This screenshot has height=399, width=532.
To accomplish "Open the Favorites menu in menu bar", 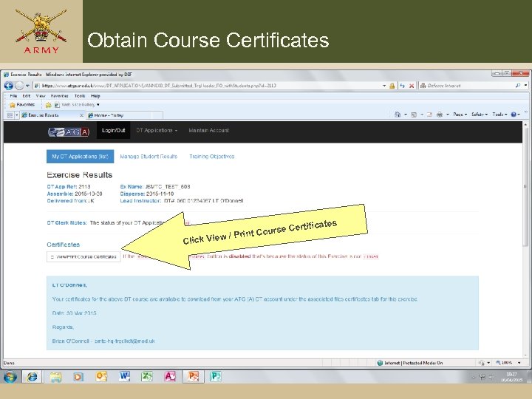I will tap(59, 96).
